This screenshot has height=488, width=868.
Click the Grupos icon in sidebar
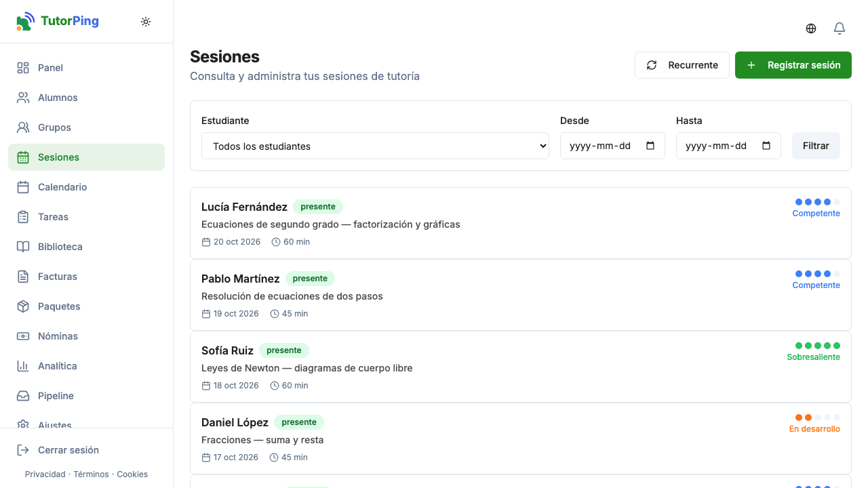[23, 127]
